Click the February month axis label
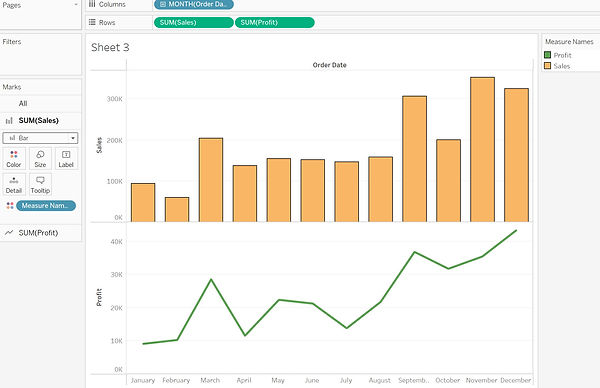This screenshot has height=388, width=600. [176, 380]
